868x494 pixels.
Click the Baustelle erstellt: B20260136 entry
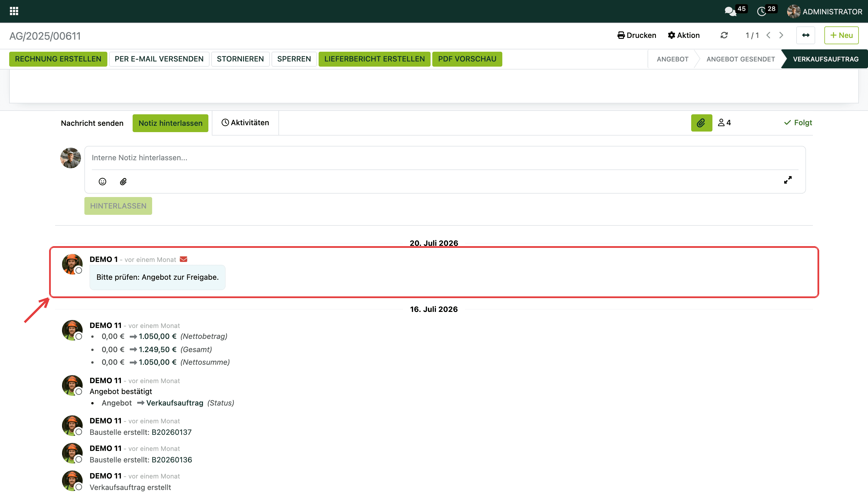[141, 460]
